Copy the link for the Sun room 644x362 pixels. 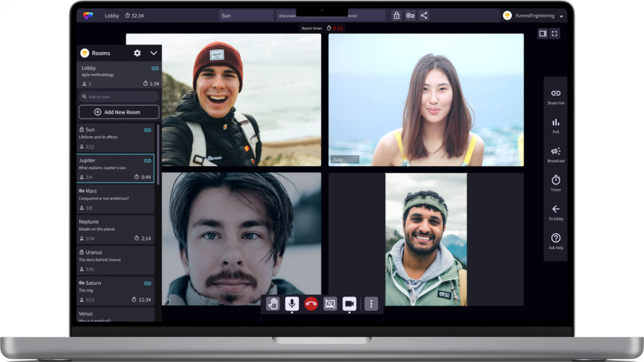point(147,130)
